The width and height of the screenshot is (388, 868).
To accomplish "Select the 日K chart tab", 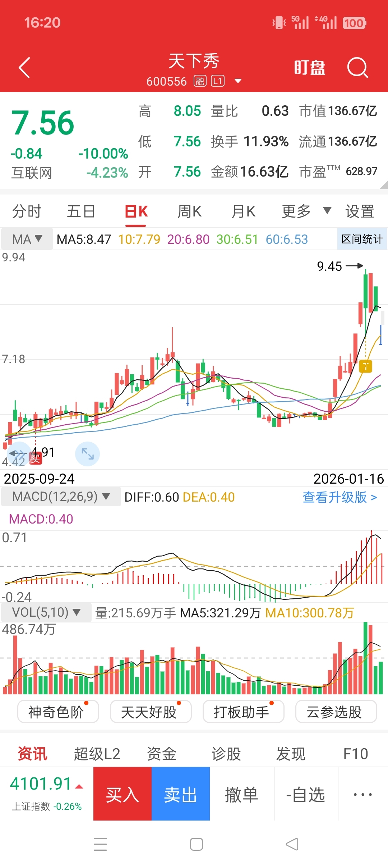I will coord(136,211).
